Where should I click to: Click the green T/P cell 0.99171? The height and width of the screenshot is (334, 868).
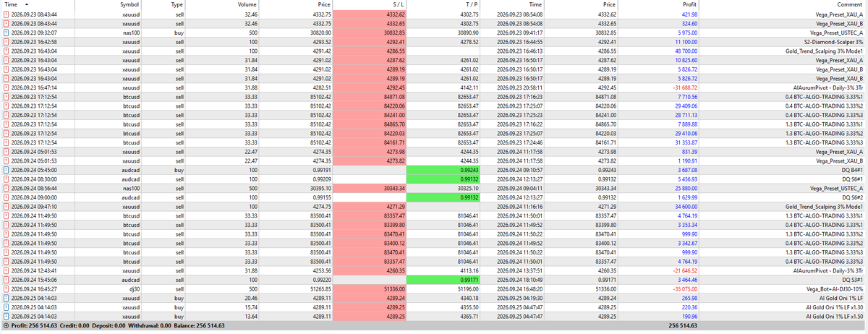pos(443,279)
